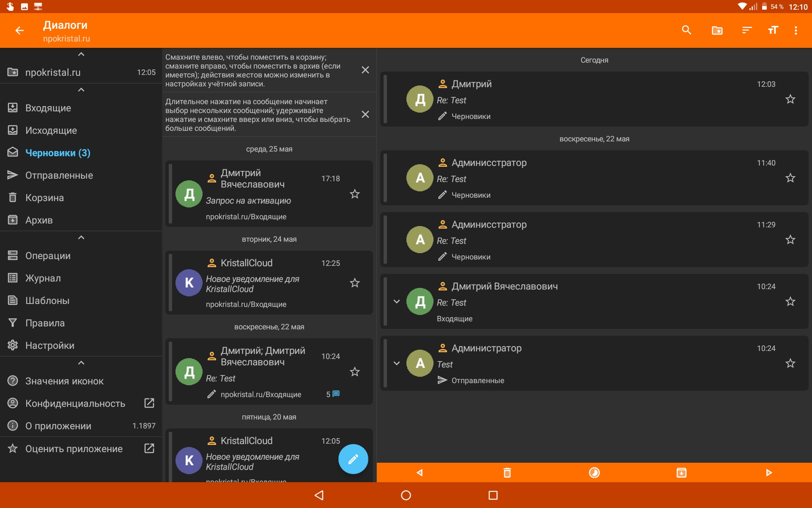Collapse the section above Операции

point(81,237)
